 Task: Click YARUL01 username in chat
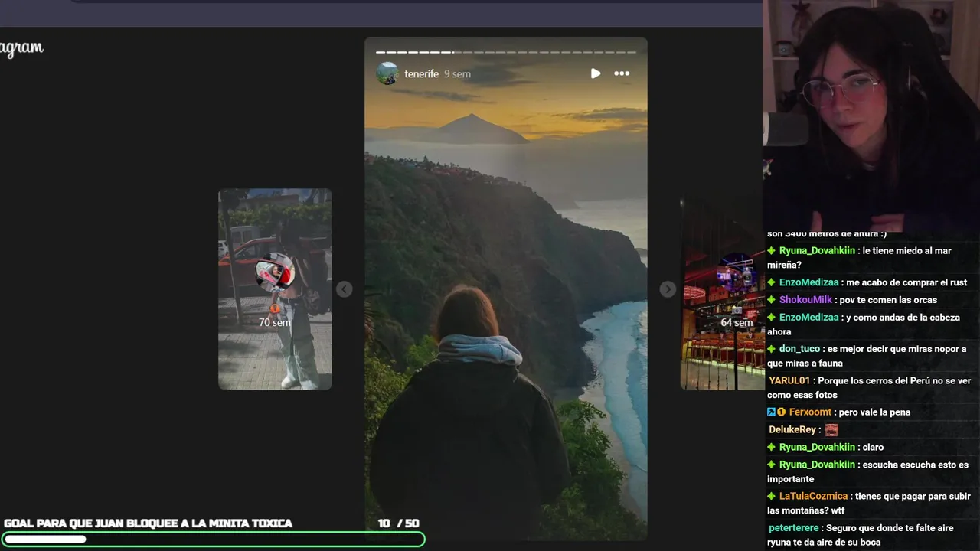tap(789, 381)
